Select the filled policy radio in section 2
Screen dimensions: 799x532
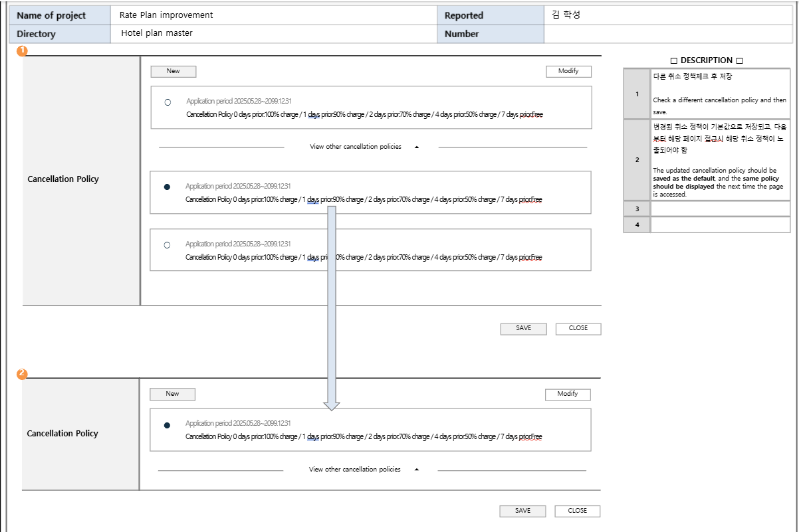tap(167, 424)
